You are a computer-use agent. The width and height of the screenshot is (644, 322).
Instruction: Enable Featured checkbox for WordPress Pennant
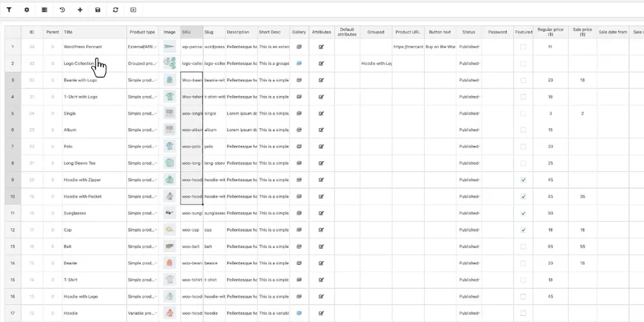523,47
